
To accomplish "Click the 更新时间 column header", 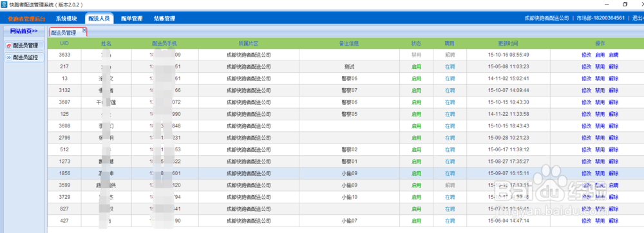I will [508, 43].
